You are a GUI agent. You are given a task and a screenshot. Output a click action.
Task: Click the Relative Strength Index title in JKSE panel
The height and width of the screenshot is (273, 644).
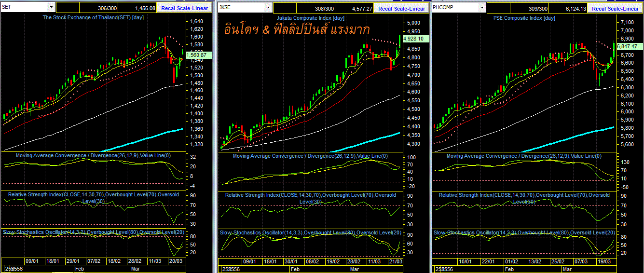pos(310,198)
